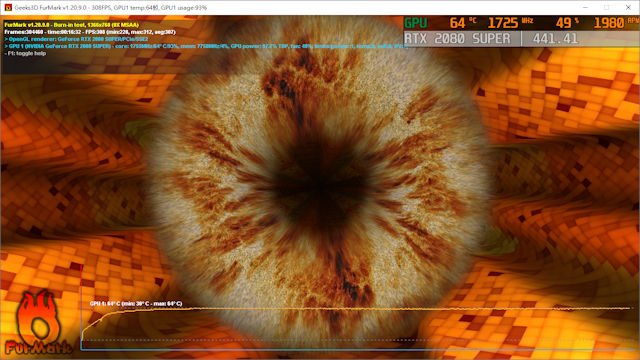Click the GPU 1 temperature graph label
This screenshot has width=640, height=360.
(136, 304)
